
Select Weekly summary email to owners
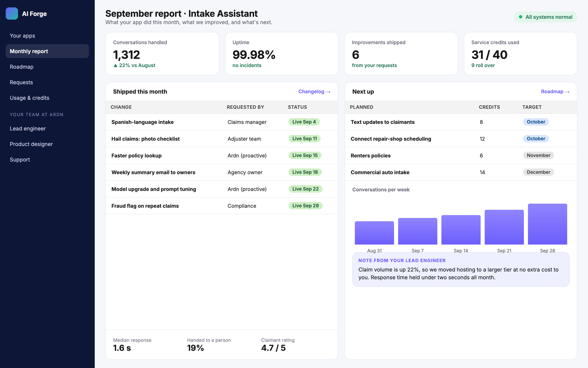click(222, 172)
